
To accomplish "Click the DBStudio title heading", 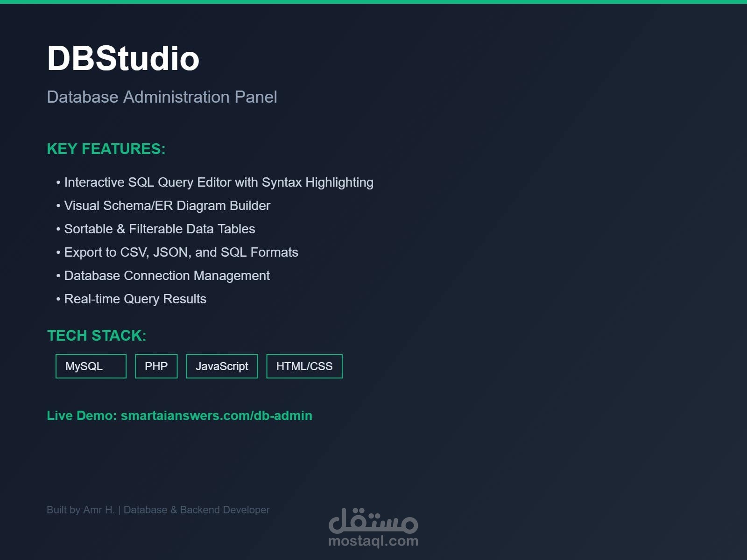I will pos(123,59).
